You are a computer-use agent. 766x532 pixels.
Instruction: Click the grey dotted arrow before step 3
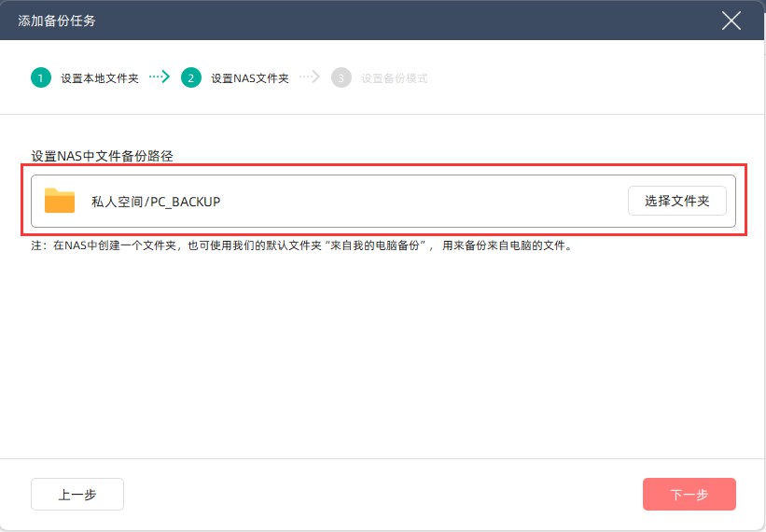click(310, 77)
